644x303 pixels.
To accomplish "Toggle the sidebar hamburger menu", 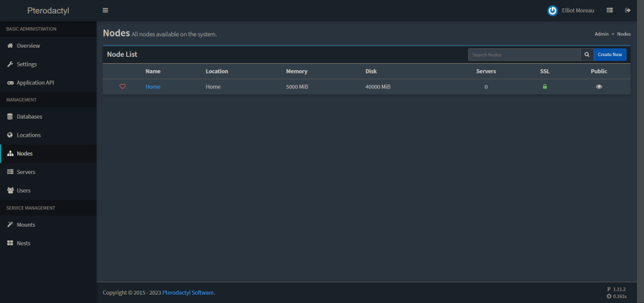I will tap(106, 10).
